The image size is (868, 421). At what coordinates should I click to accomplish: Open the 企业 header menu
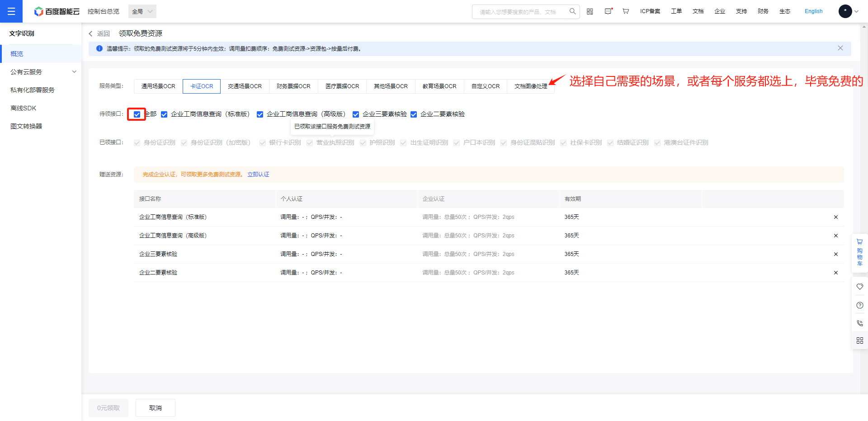tap(720, 11)
